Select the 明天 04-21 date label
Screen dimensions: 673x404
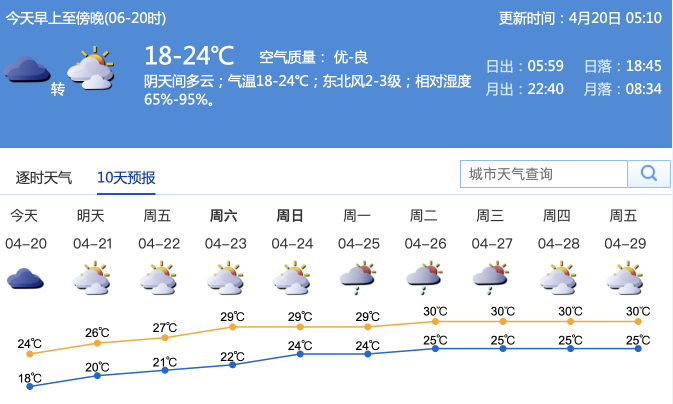pos(93,243)
